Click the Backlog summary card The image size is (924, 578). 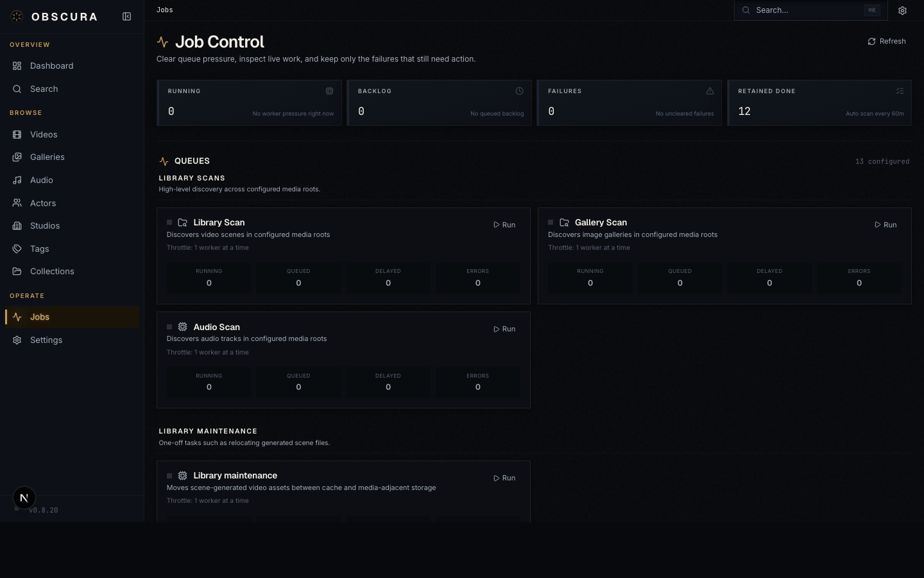coord(440,103)
